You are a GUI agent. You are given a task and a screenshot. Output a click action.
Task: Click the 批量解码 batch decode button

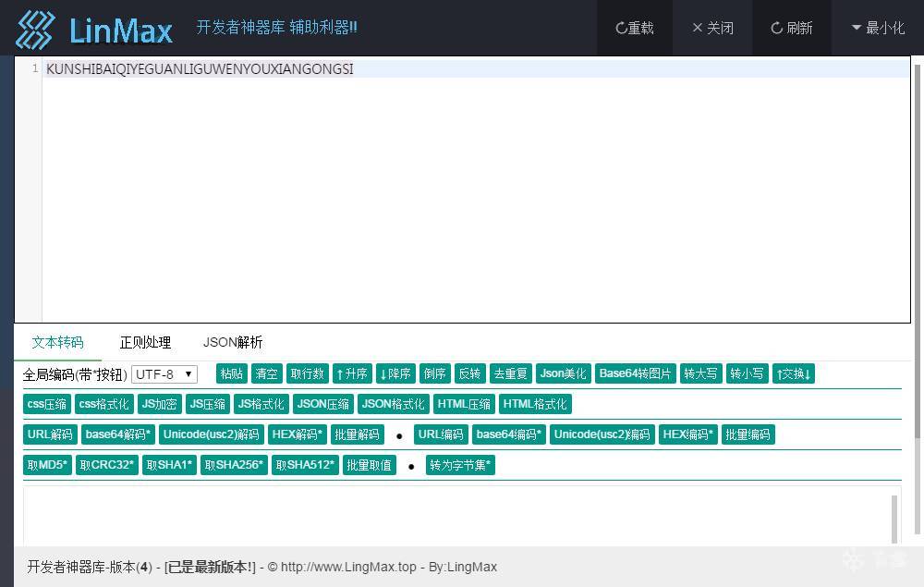point(357,435)
